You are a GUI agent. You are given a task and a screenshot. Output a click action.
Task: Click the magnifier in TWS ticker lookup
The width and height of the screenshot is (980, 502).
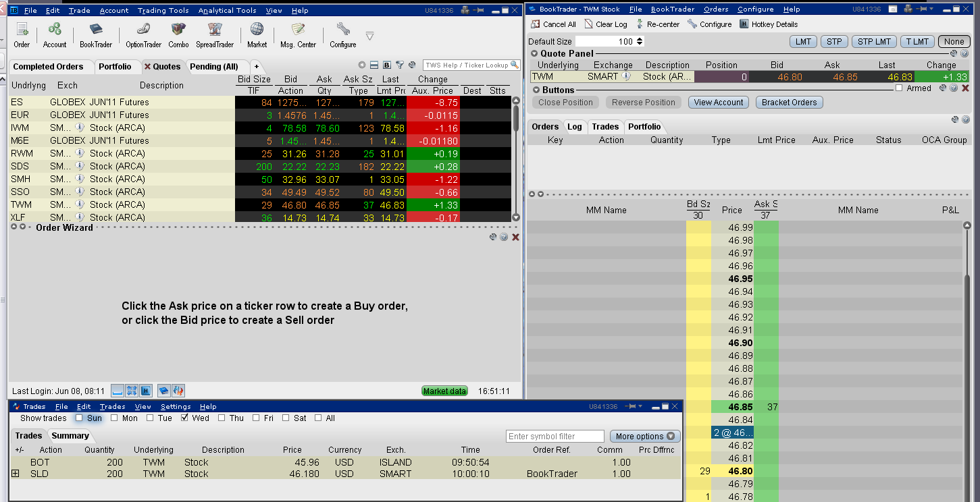click(x=515, y=65)
